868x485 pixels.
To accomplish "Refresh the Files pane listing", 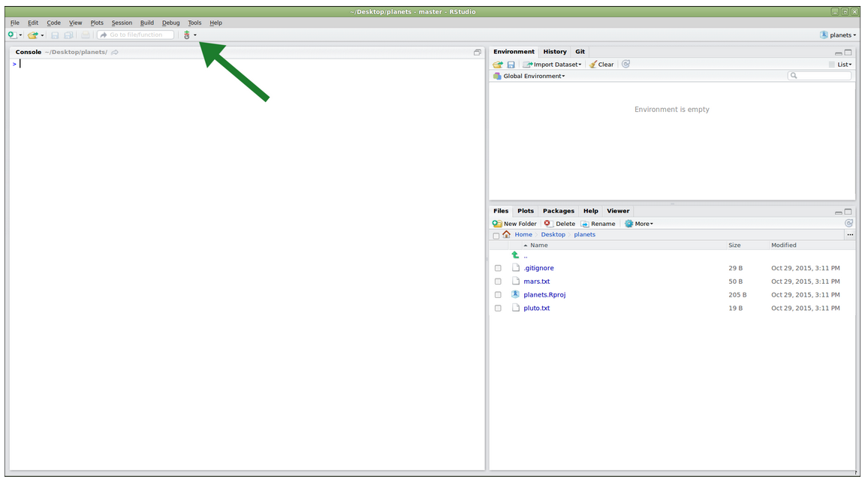I will coord(848,223).
